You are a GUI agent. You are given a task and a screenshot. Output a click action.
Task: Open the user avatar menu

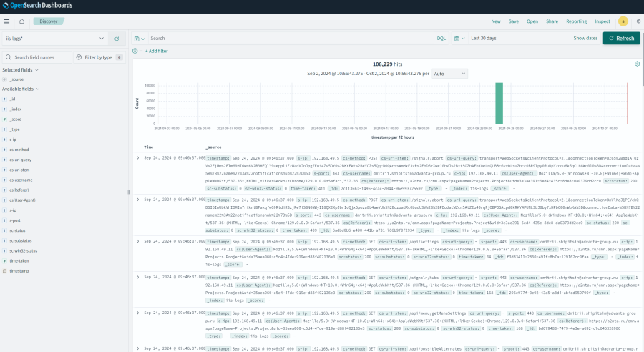[623, 21]
